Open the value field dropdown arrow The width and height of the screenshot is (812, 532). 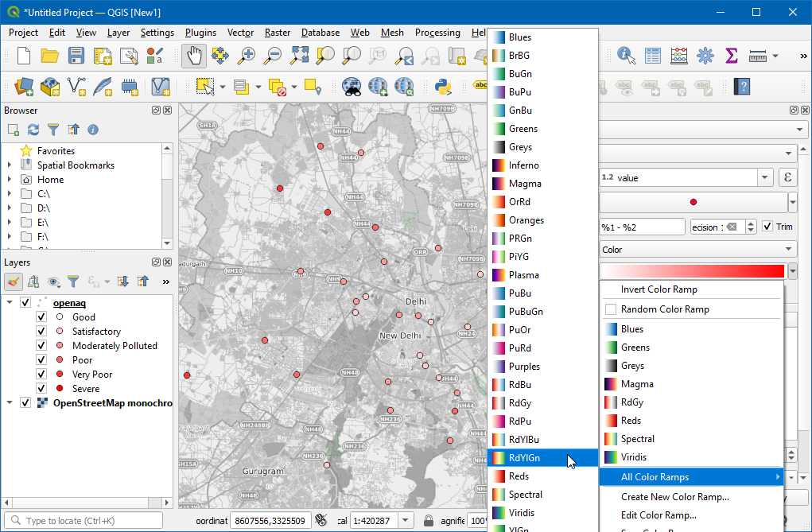[765, 177]
